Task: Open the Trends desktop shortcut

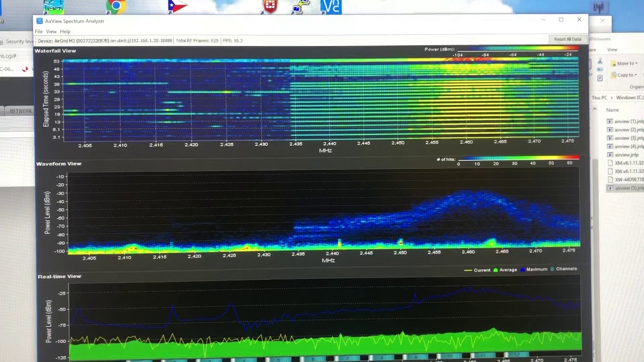Action: click(53, 6)
